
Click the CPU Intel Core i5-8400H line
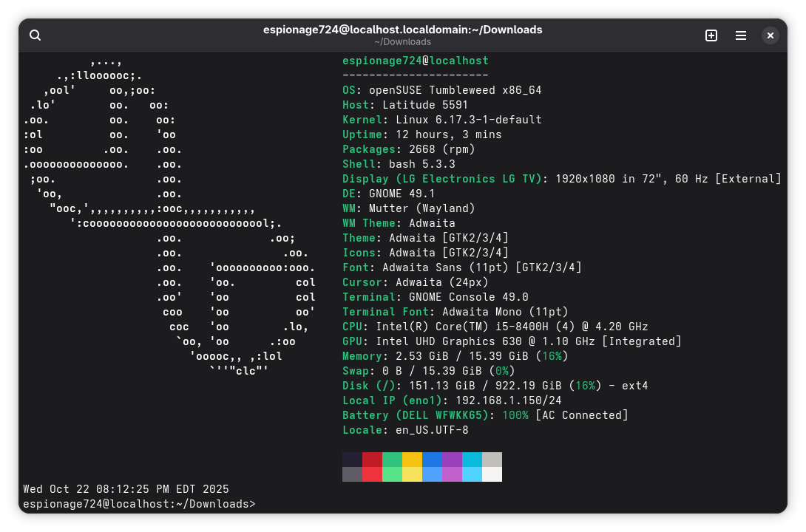click(495, 327)
